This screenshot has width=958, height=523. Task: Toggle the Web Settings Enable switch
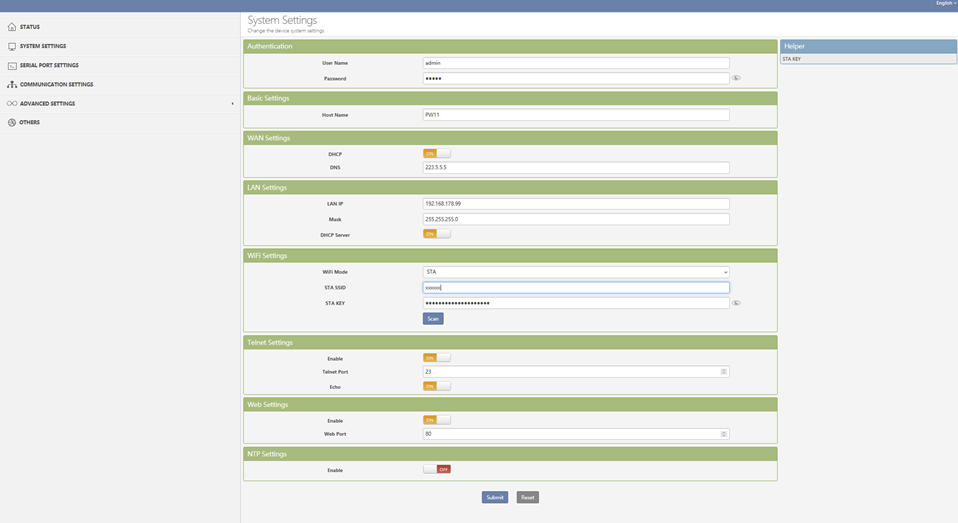click(x=436, y=420)
